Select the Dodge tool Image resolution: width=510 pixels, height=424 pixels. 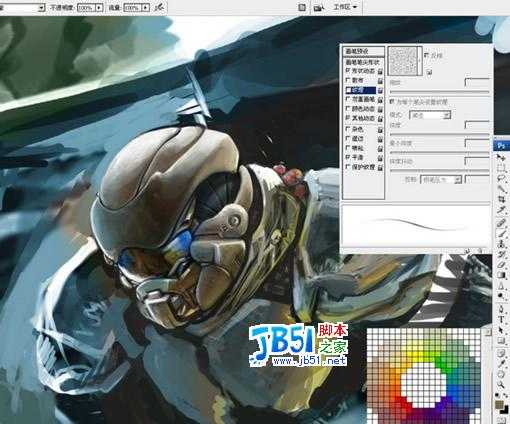coord(502,296)
